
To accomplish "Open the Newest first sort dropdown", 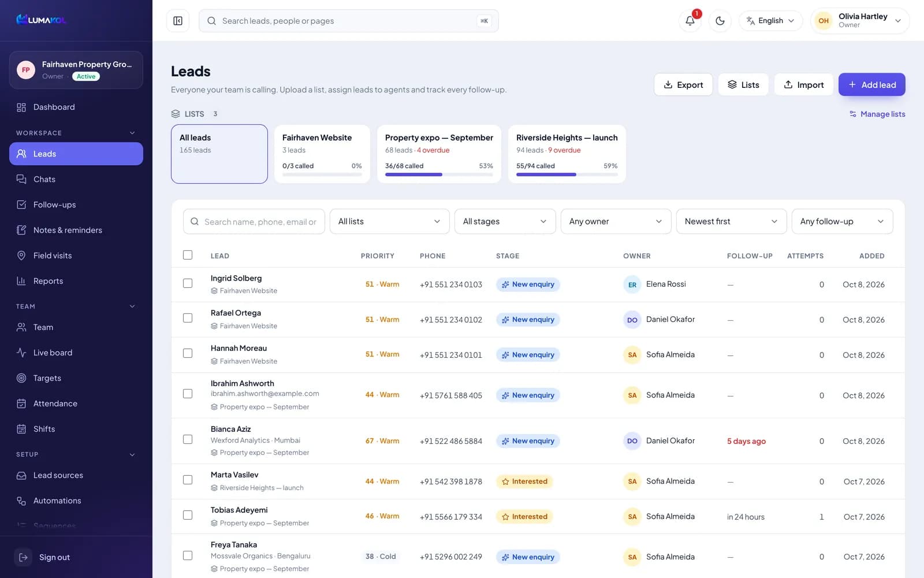I will (x=731, y=221).
